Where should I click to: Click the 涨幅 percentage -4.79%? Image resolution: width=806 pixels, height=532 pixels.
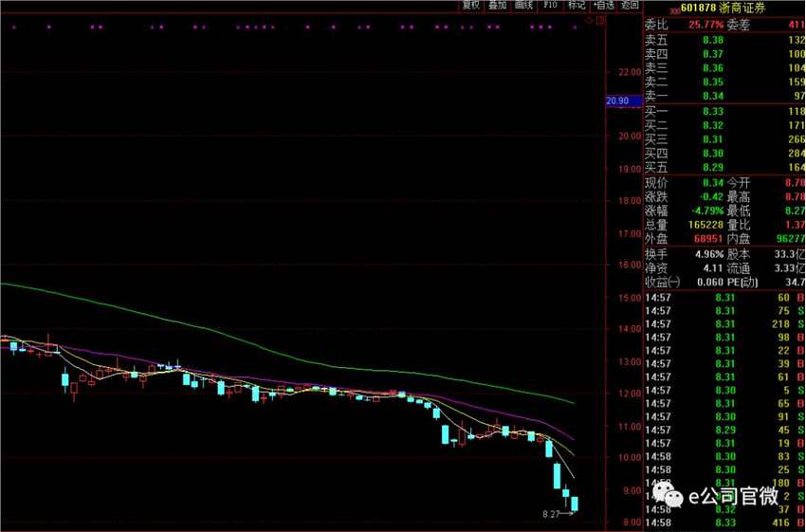pyautogui.click(x=707, y=211)
